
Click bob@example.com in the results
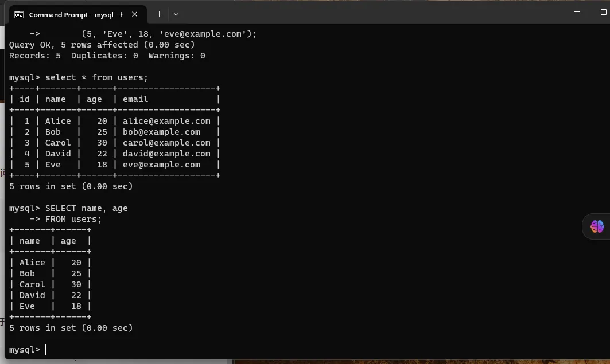tap(161, 132)
